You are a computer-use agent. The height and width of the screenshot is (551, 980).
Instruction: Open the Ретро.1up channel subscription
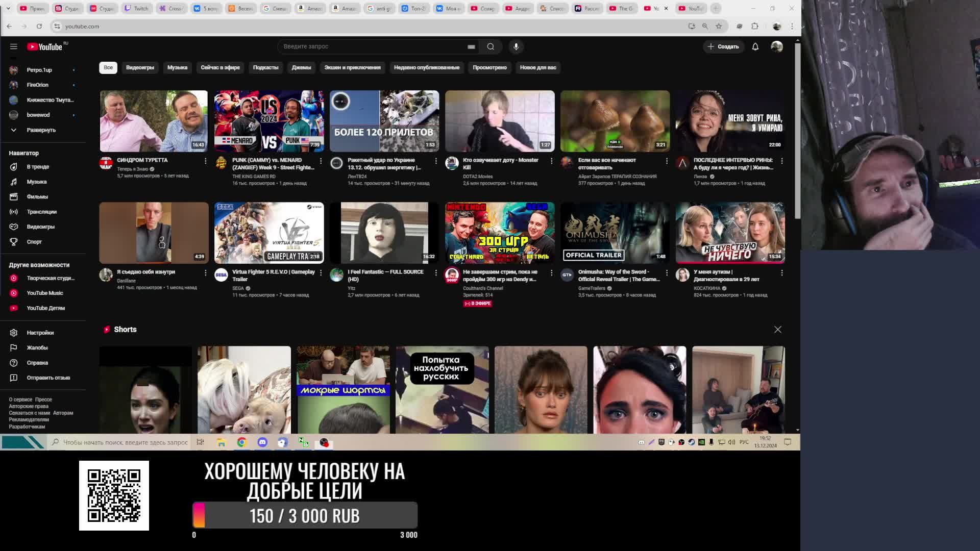(39, 70)
